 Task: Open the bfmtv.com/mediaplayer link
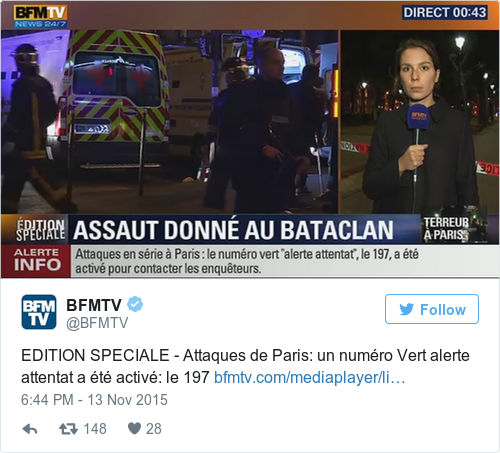coord(309,378)
